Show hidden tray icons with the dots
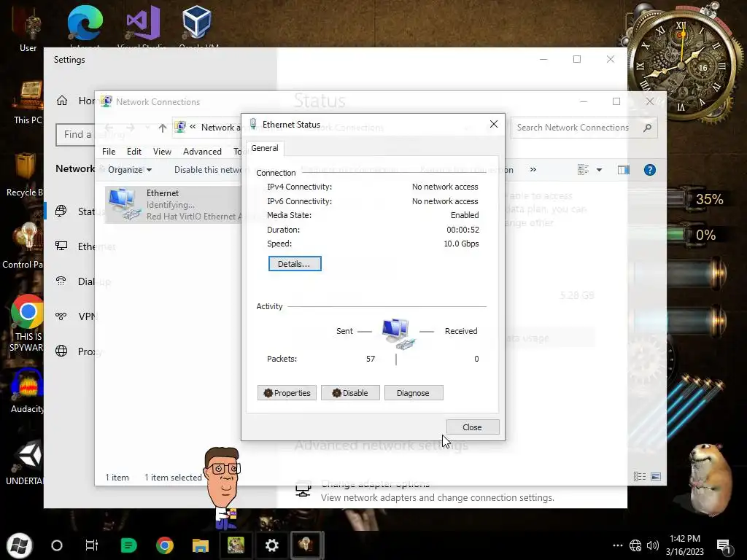Screen dimensions: 747x560 (x=617, y=545)
